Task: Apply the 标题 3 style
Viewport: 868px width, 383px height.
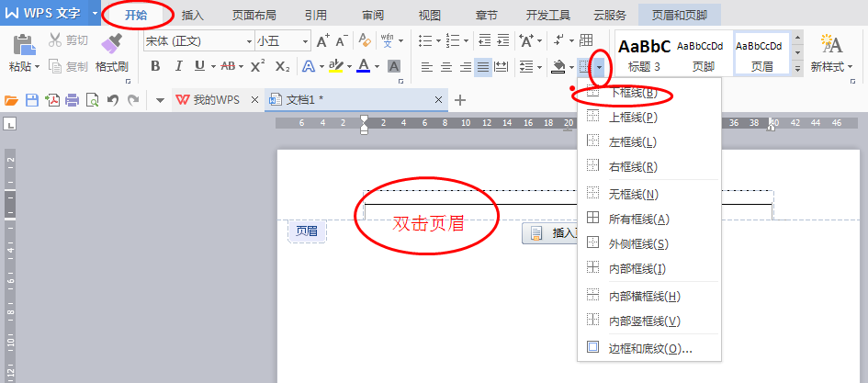Action: coord(645,54)
